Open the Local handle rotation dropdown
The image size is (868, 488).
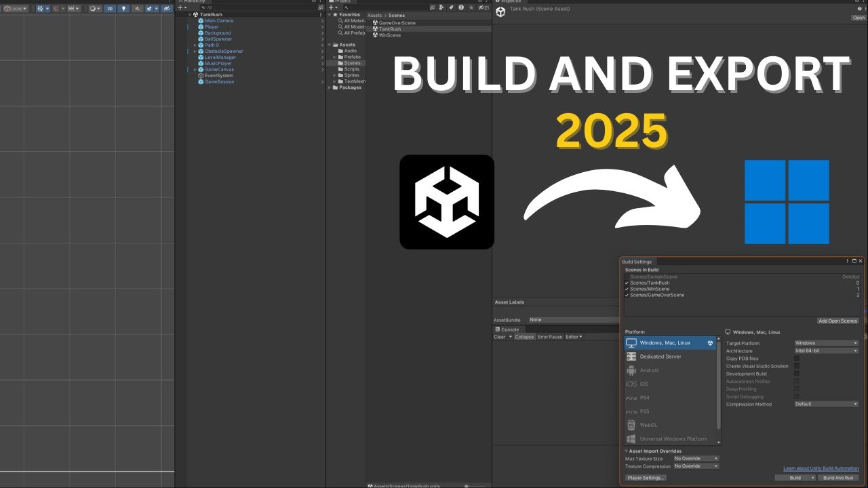14,9
